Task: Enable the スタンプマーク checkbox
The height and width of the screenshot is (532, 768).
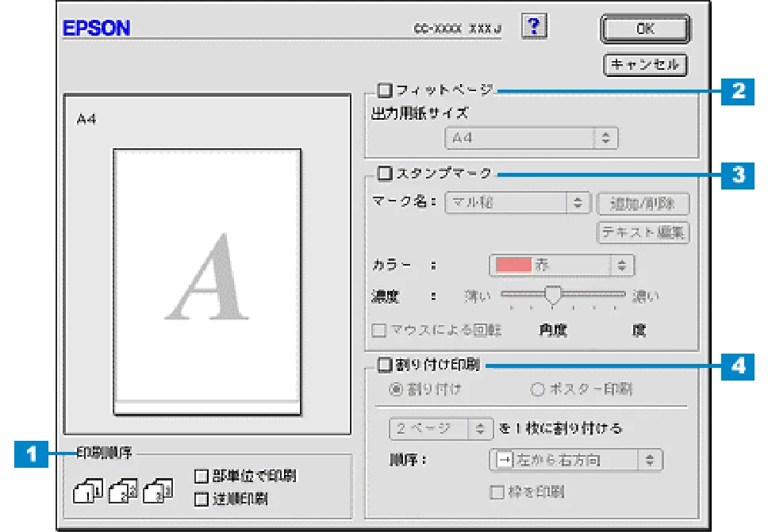Action: pyautogui.click(x=385, y=174)
